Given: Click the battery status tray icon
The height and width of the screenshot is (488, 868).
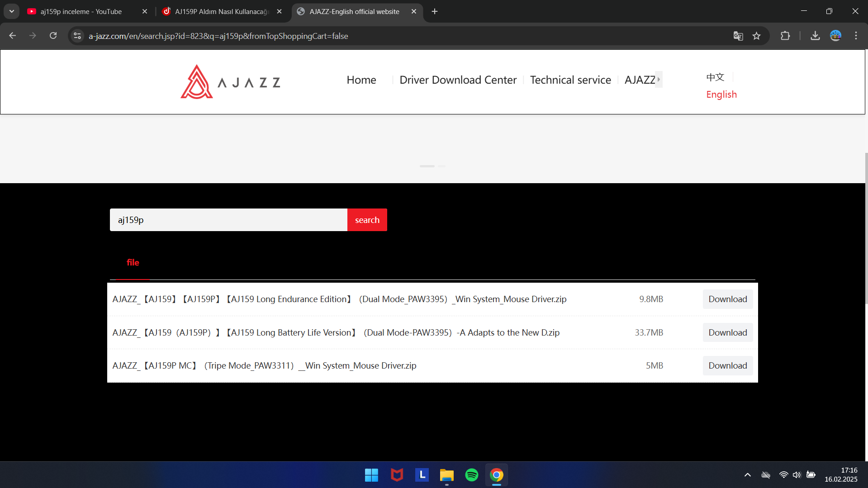Looking at the screenshot, I should 811,475.
